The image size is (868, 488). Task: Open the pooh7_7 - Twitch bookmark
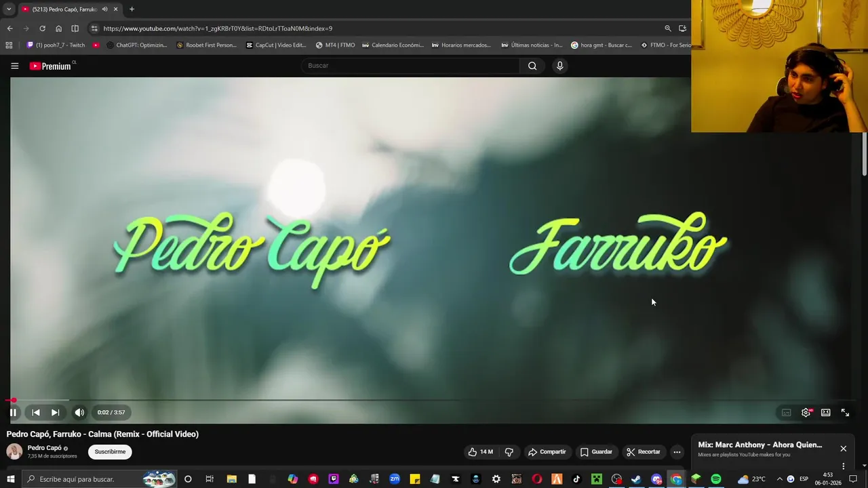point(56,45)
